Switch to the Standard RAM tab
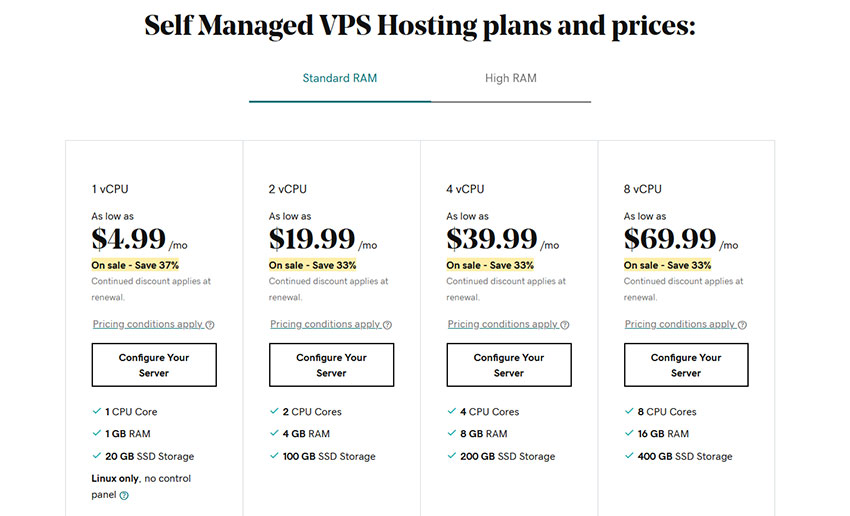Screen dimensions: 850x516 pyautogui.click(x=340, y=78)
